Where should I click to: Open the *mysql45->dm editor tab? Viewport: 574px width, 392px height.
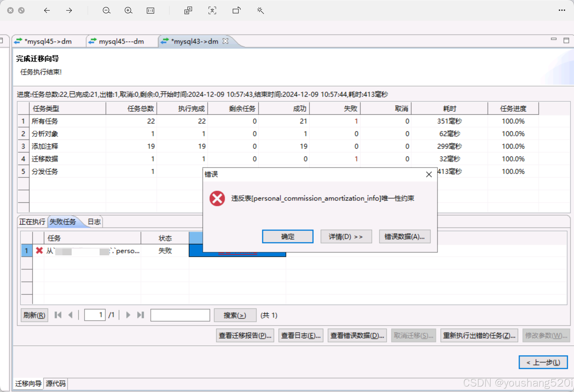48,42
